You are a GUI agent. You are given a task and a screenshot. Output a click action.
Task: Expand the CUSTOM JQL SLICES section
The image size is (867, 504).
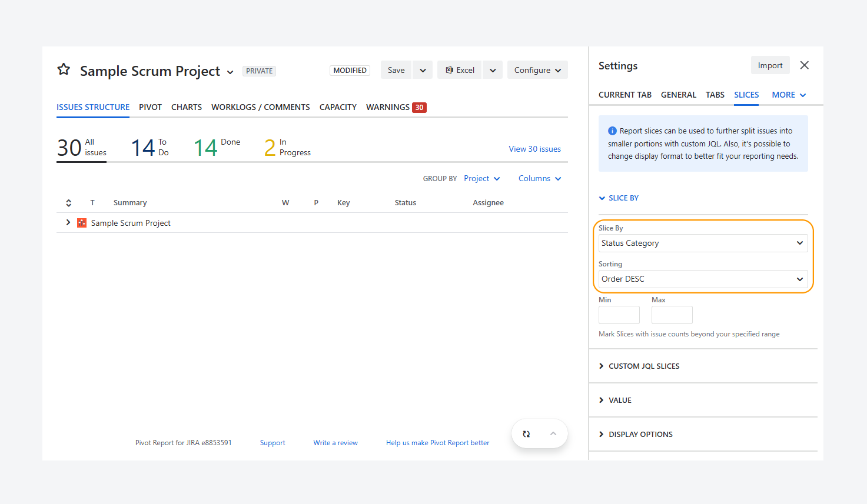click(639, 366)
